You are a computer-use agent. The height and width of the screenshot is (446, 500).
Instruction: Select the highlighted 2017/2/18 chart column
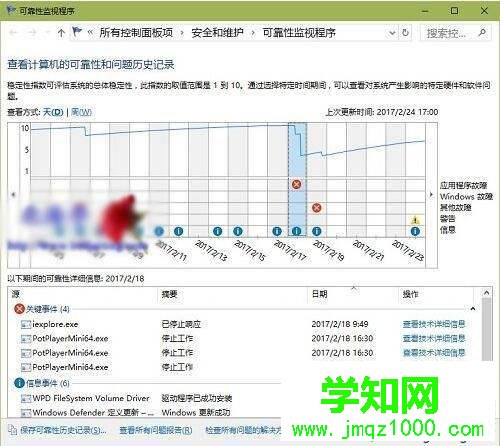coord(297,180)
